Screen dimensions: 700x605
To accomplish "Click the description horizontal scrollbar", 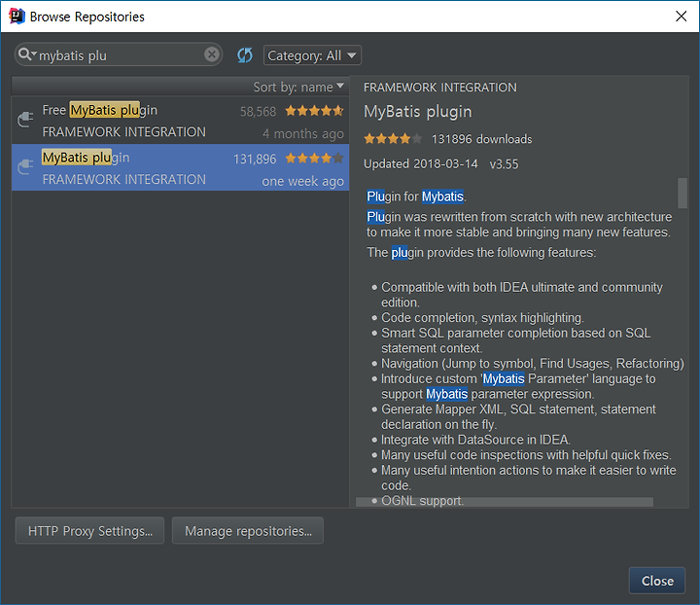I will pyautogui.click(x=505, y=502).
